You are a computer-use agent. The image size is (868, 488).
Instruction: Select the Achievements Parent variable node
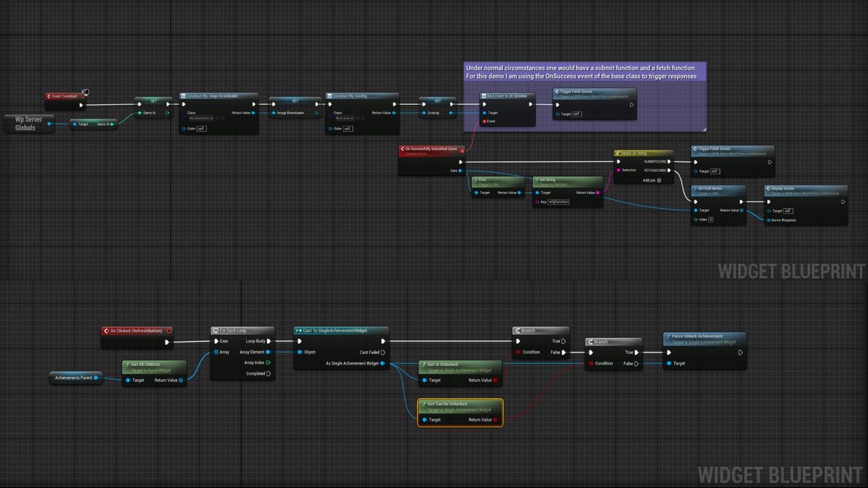pos(75,378)
